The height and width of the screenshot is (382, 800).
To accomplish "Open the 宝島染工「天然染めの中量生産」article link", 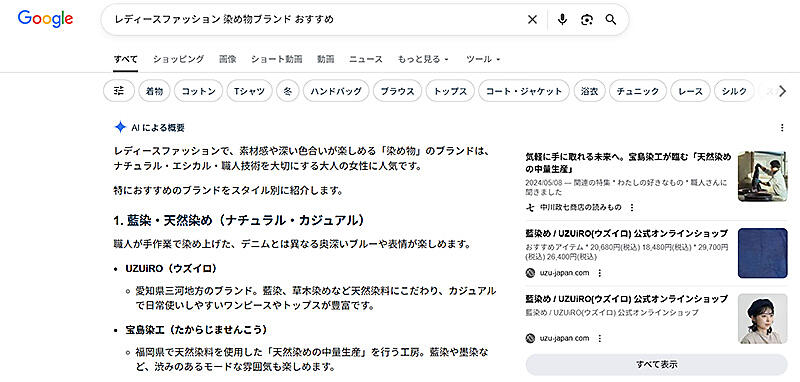I will [628, 163].
